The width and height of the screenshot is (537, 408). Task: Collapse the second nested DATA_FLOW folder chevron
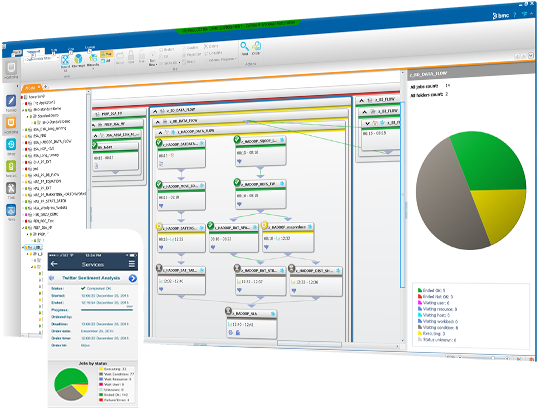158,122
